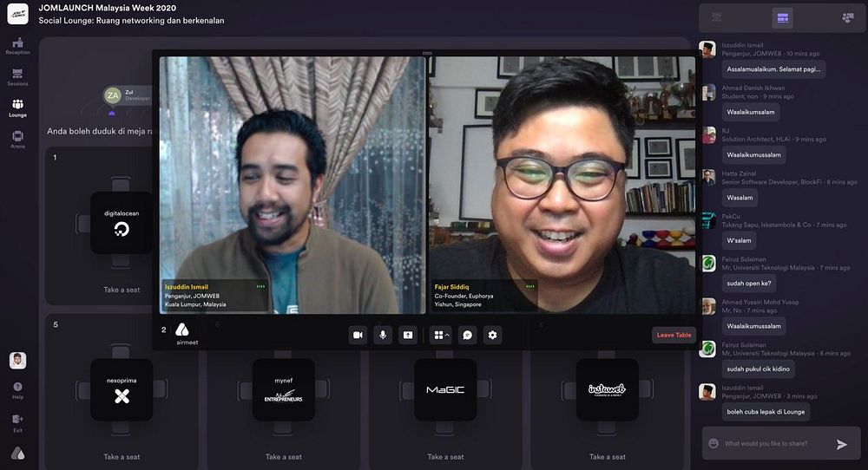This screenshot has width=868, height=470.
Task: Click the nexoprima table logo
Action: [x=122, y=390]
